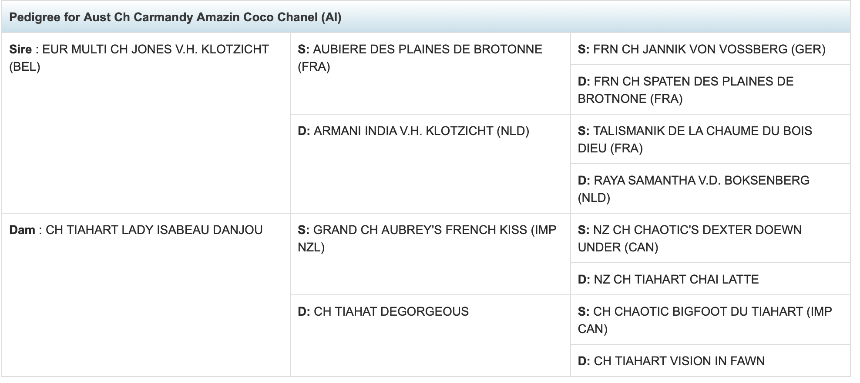Select CH TIAHART VISION IN FAWN entry
The image size is (860, 383).
[x=671, y=361]
